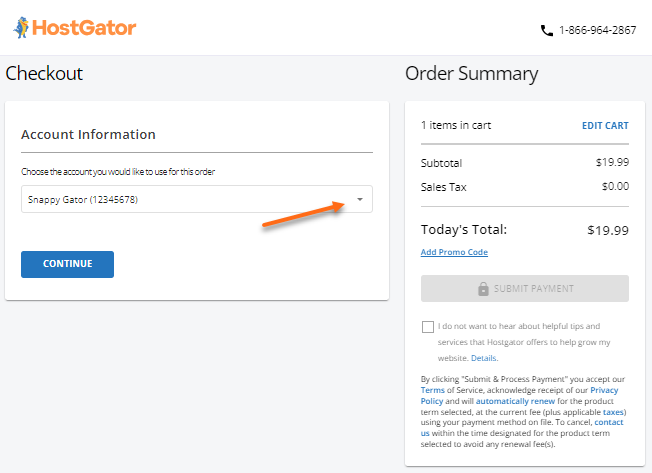The image size is (652, 473).
Task: Expand the account dropdown arrow
Action: coord(360,200)
